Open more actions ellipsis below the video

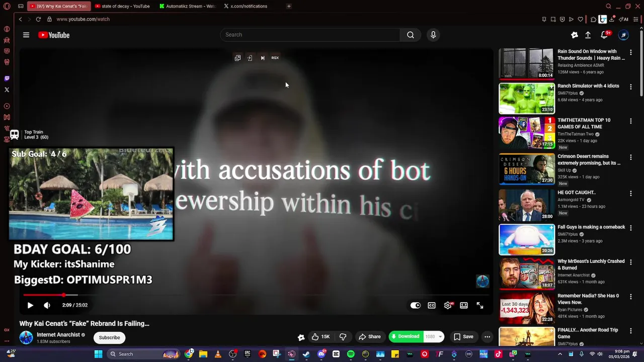coord(487,337)
